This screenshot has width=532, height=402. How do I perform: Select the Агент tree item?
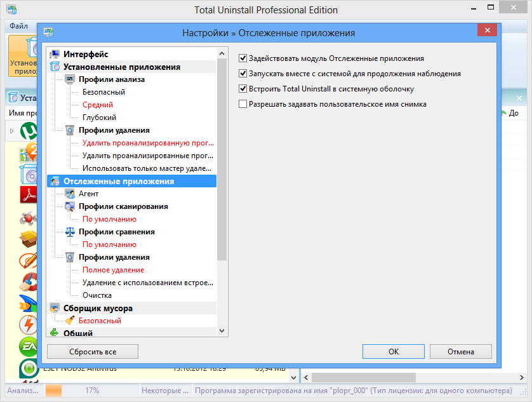pyautogui.click(x=88, y=194)
